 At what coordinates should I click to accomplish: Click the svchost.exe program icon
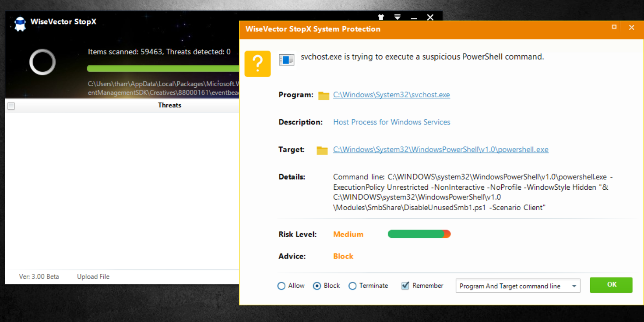click(287, 60)
